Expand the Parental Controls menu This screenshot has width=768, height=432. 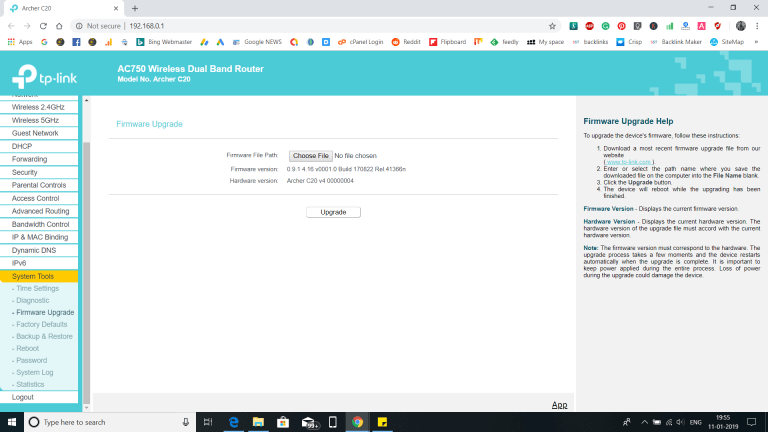[x=40, y=185]
